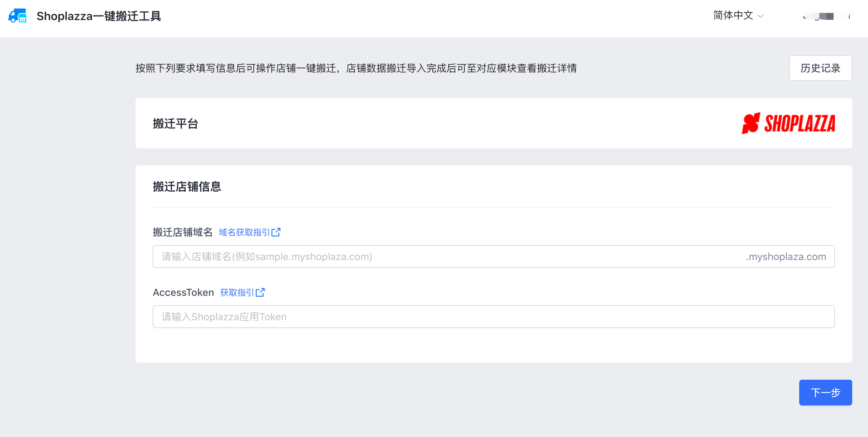Click the SHOPLAZZA wordmark logo text

[x=800, y=124]
